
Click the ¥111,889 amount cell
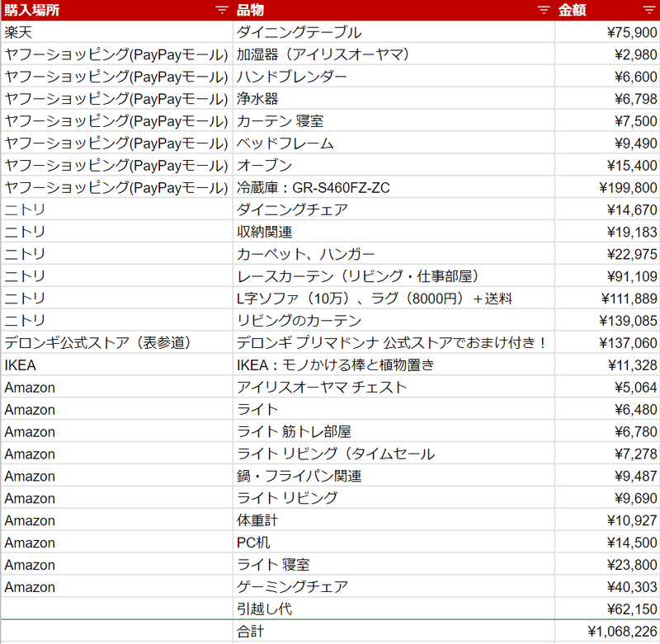tap(607, 298)
